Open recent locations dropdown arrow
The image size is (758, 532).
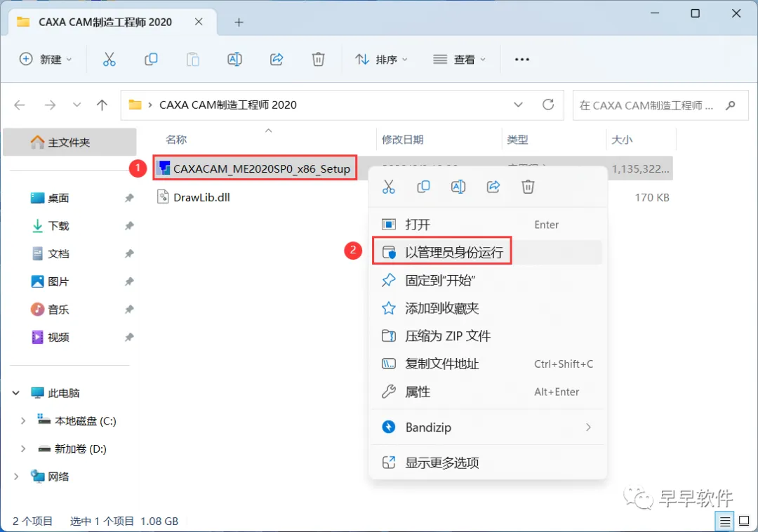click(77, 105)
